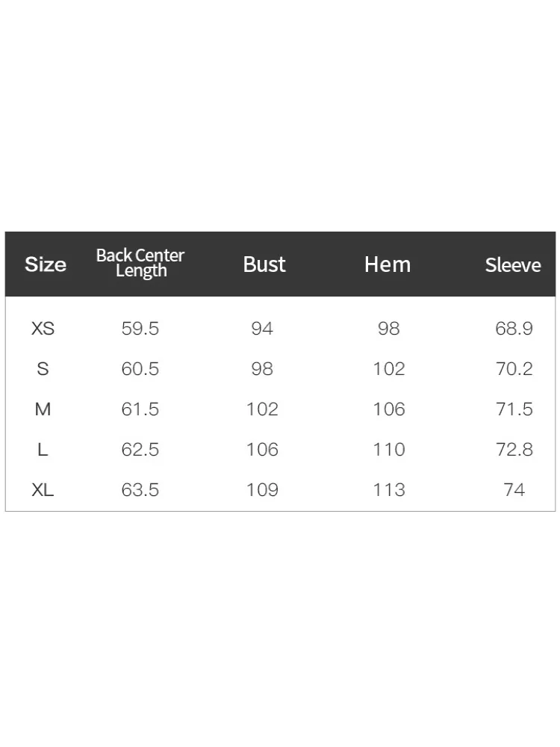Select the Sleeve column header
The image size is (560, 747).
pos(513,265)
